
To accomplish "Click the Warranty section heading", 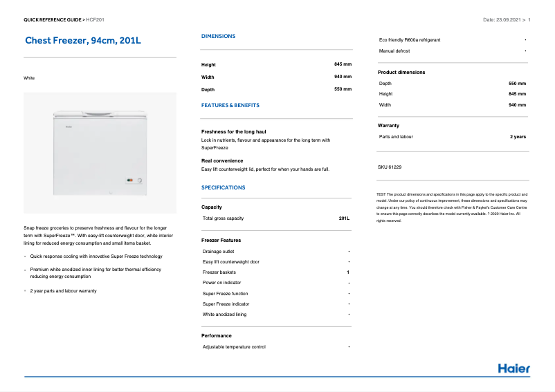I will 388,125.
